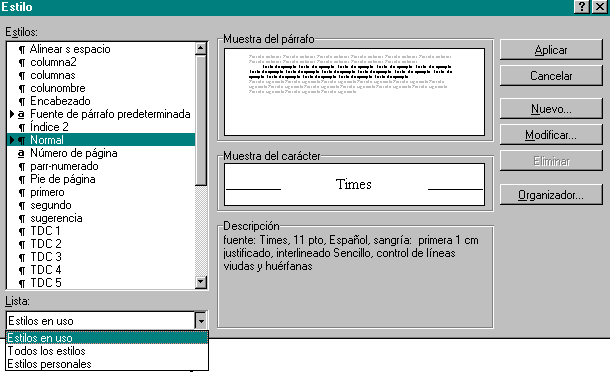
Task: Click paragraph mark icon beside Encabezado
Action: tap(22, 102)
